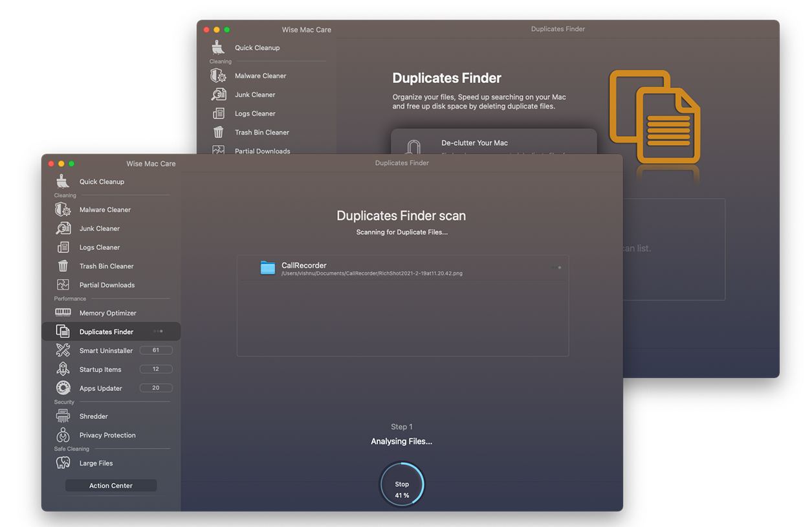Click the loading dots on the CallRecorder row
The width and height of the screenshot is (812, 527).
pyautogui.click(x=556, y=267)
